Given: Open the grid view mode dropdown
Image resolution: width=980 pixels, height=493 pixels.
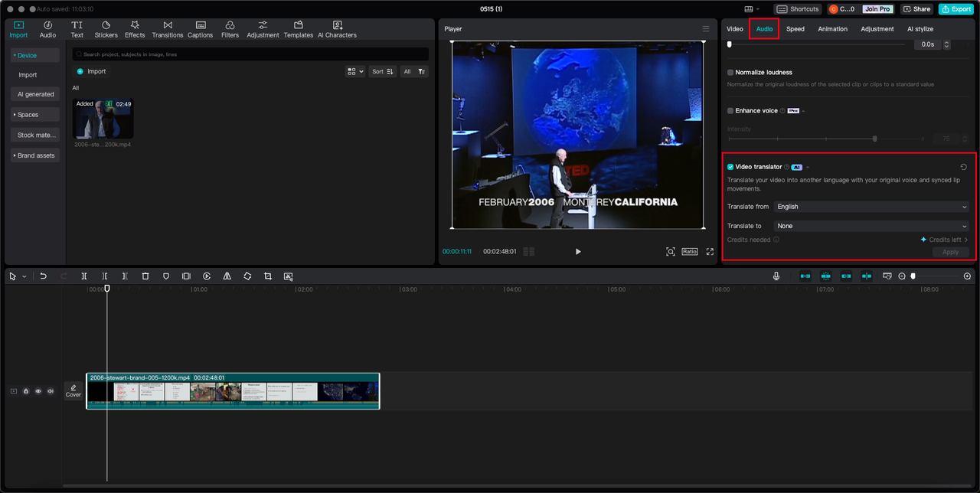Looking at the screenshot, I should (355, 71).
